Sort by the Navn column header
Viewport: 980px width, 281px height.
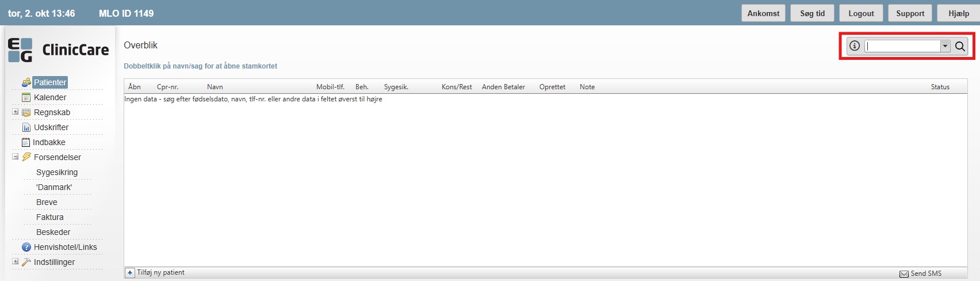tap(215, 87)
